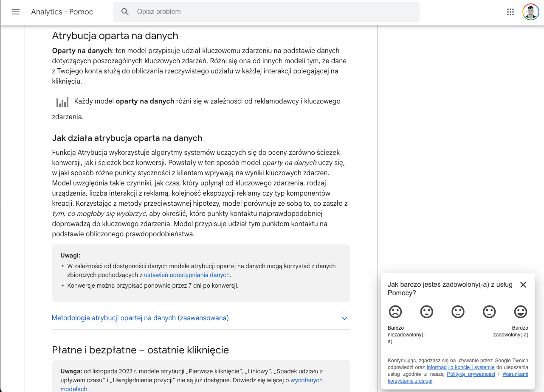
Task: Click 'Płatne i bezpłatne – ostatnie kliknięcie' heading
Action: [141, 350]
